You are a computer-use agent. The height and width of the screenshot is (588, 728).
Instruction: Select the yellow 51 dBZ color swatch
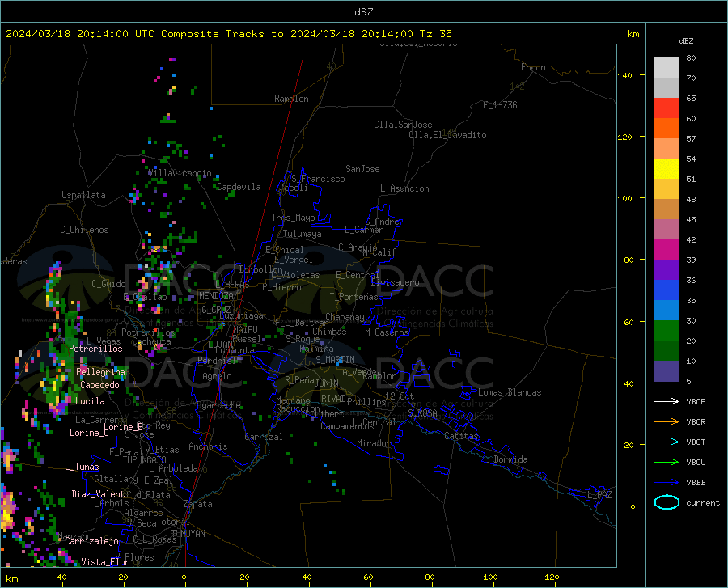tap(667, 169)
